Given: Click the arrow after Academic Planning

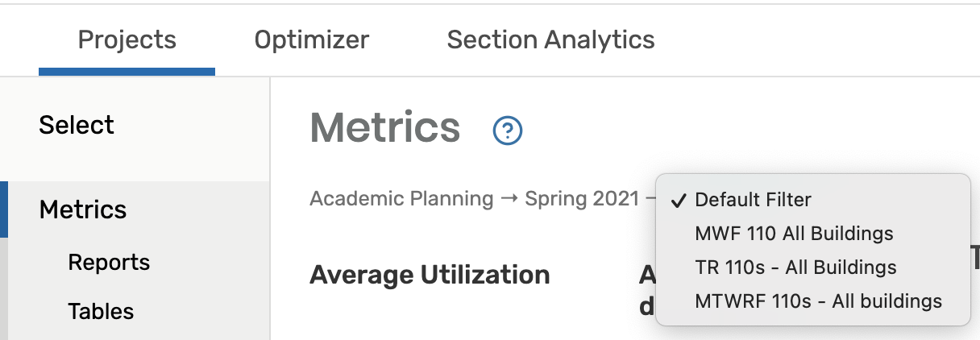Looking at the screenshot, I should (x=509, y=198).
